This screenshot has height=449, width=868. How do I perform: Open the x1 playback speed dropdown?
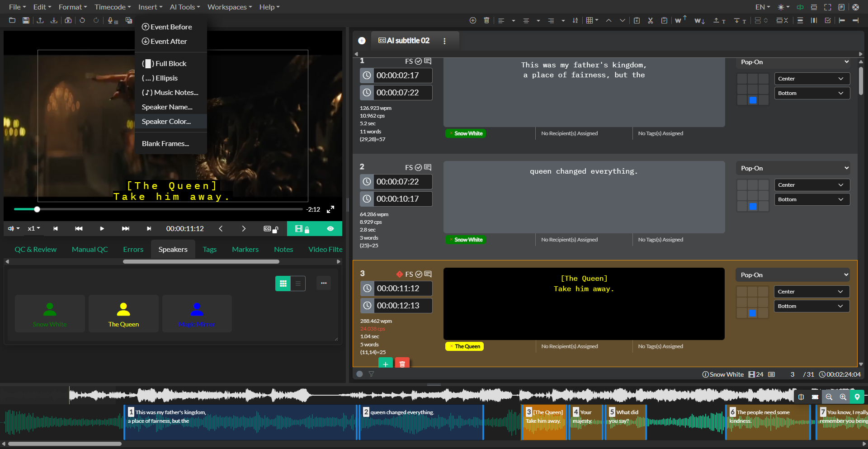coord(34,229)
